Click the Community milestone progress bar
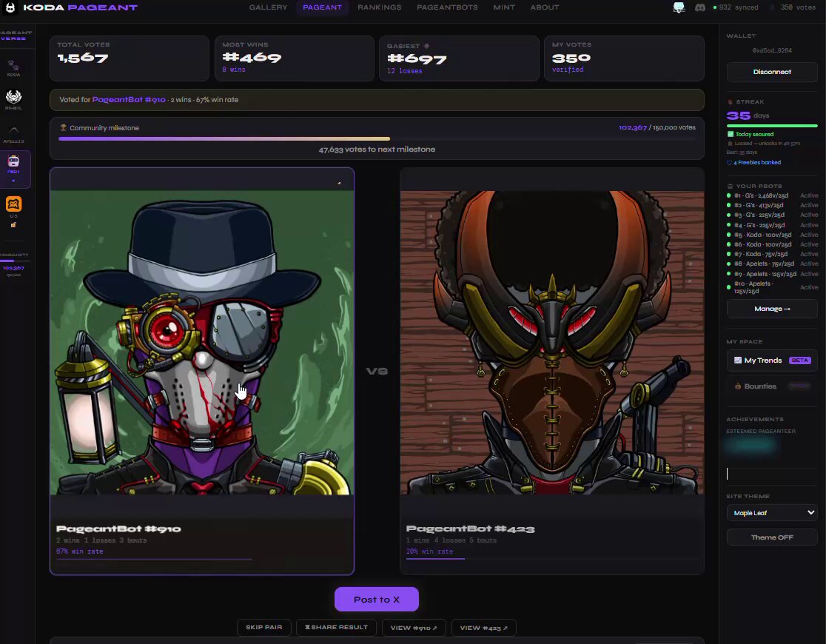 pyautogui.click(x=377, y=138)
